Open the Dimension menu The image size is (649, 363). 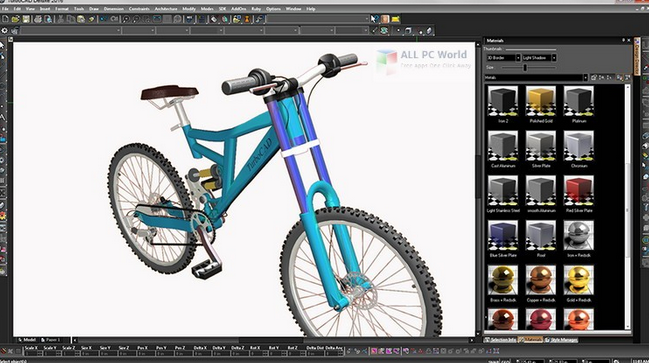(x=113, y=9)
